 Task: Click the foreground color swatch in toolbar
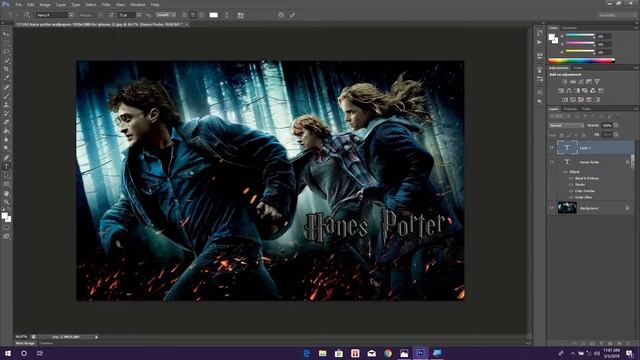click(x=4, y=216)
